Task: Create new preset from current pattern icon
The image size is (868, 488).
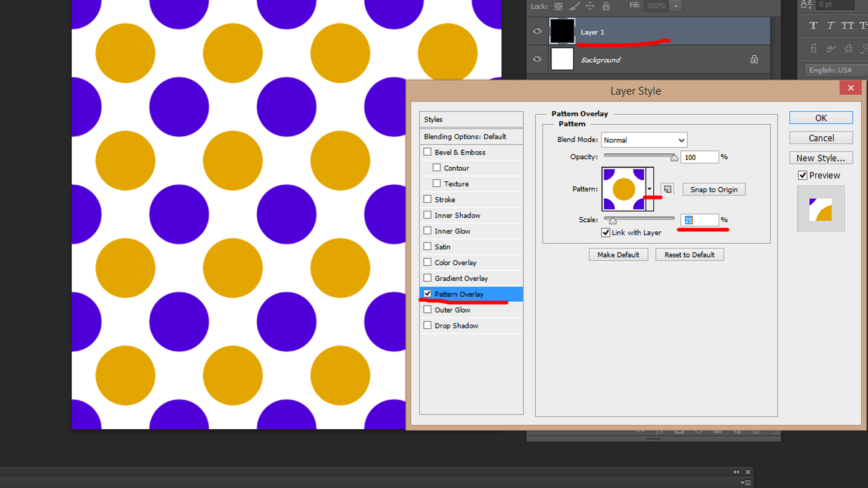Action: (x=667, y=189)
